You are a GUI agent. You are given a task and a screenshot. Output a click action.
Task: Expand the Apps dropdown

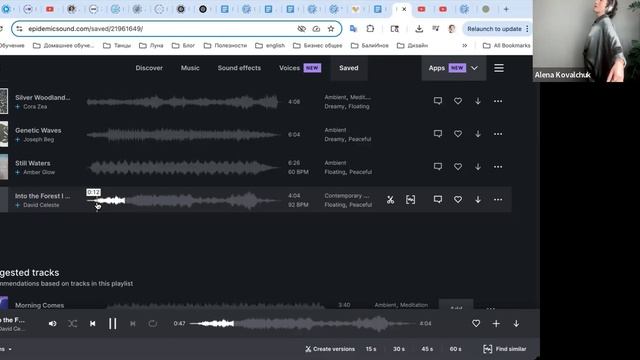click(x=453, y=68)
